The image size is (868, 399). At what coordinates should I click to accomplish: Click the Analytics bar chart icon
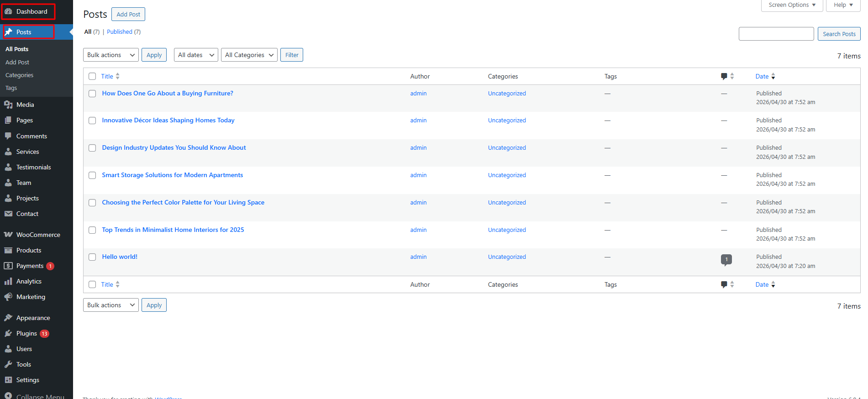(x=8, y=281)
